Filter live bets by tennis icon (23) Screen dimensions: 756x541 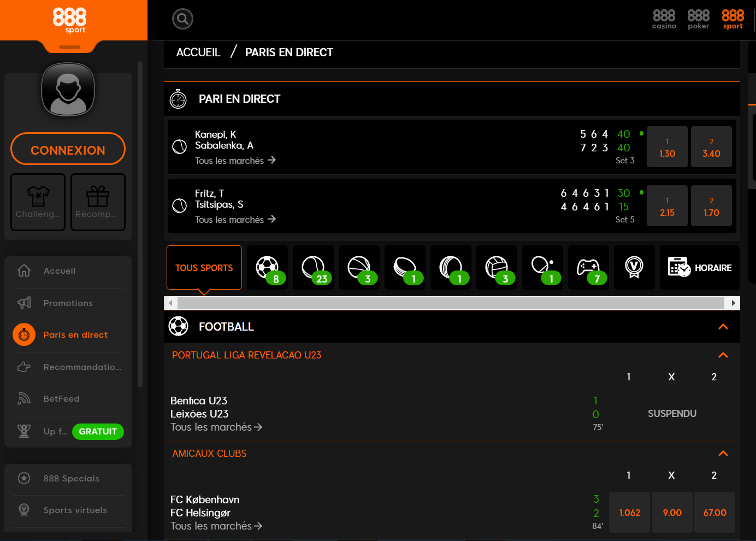click(314, 268)
